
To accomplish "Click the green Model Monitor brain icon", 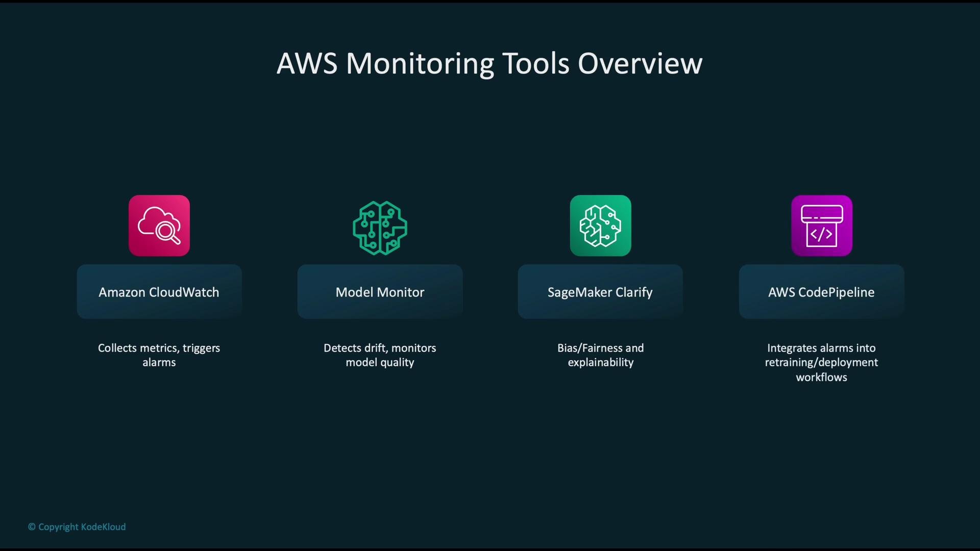I will pos(380,228).
